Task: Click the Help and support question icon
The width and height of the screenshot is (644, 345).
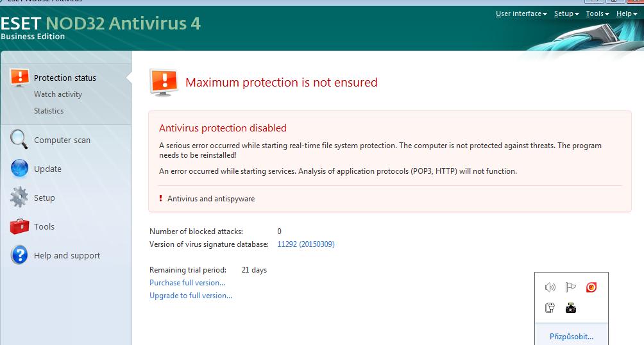Action: pyautogui.click(x=19, y=255)
